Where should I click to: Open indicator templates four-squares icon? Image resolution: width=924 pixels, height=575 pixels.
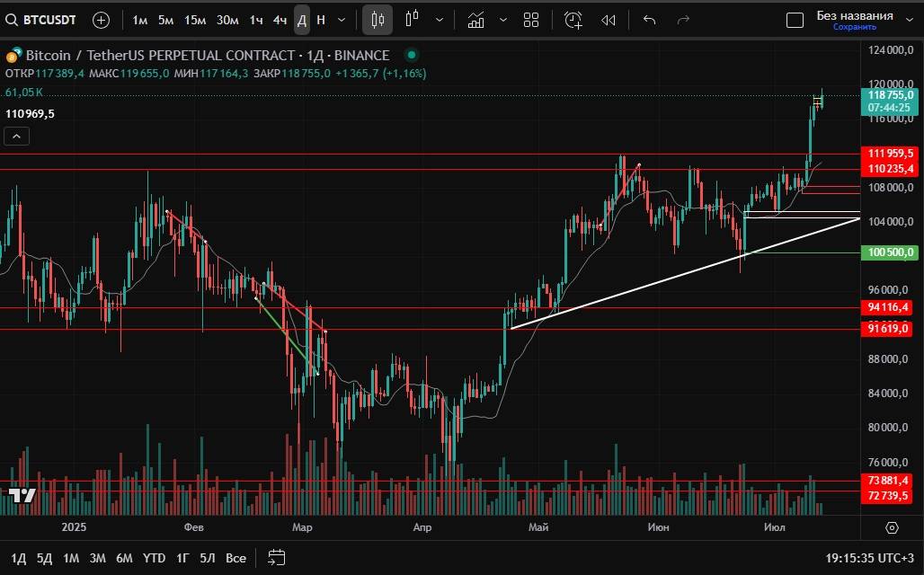coord(531,20)
